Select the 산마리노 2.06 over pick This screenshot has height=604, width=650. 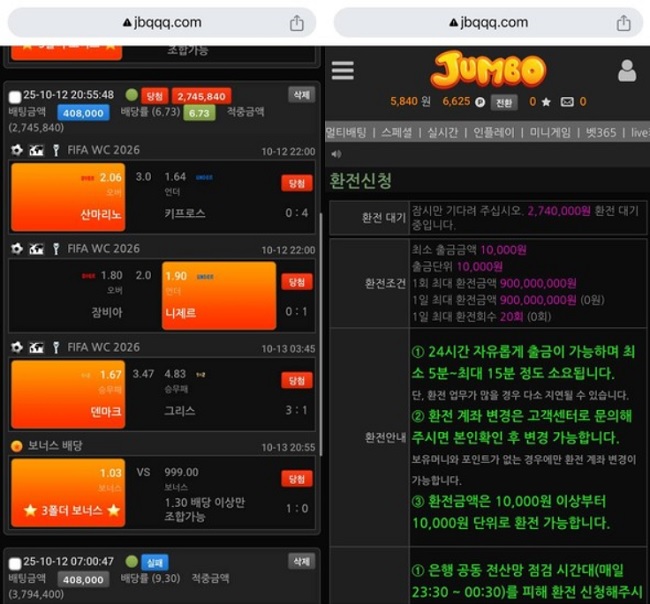click(x=68, y=197)
